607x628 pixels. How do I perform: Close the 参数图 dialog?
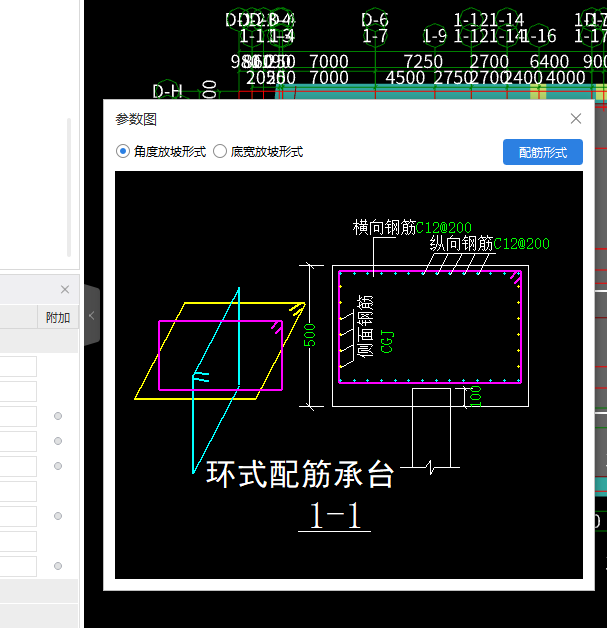click(576, 119)
